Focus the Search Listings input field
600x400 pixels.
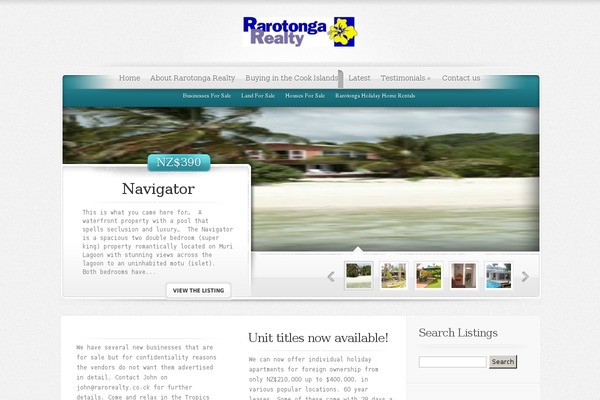pyautogui.click(x=453, y=362)
